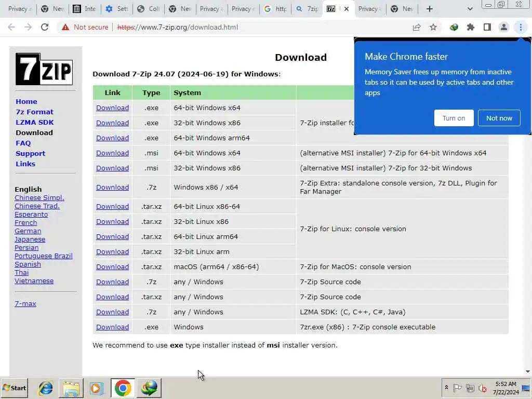Go forward using the forward arrow
Screen dimensions: 532x399
[28, 27]
